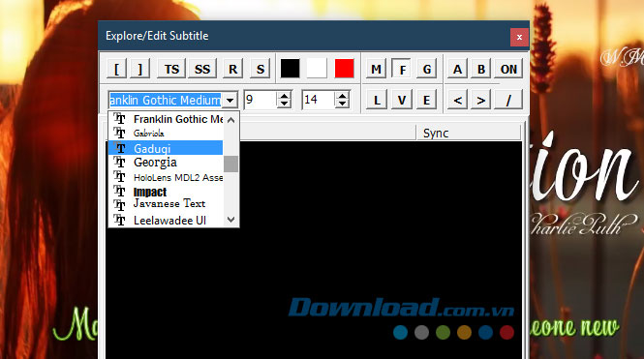Click the TS toolbar button

coord(171,69)
